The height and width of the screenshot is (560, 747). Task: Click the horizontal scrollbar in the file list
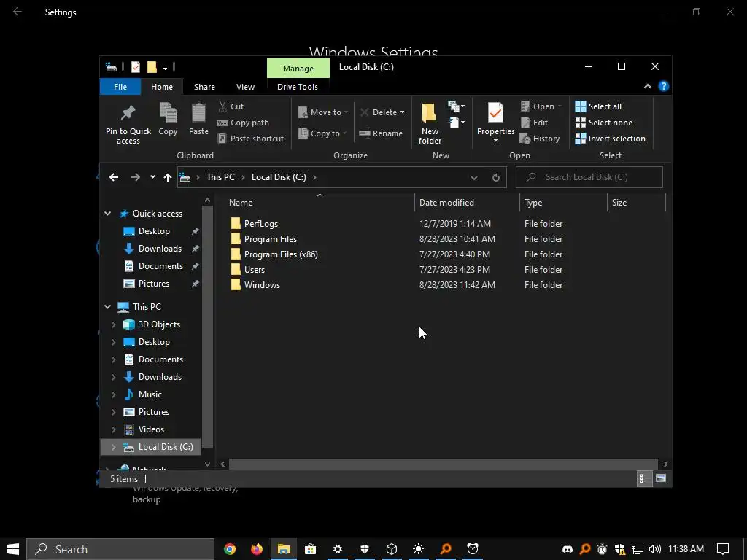[443, 464]
